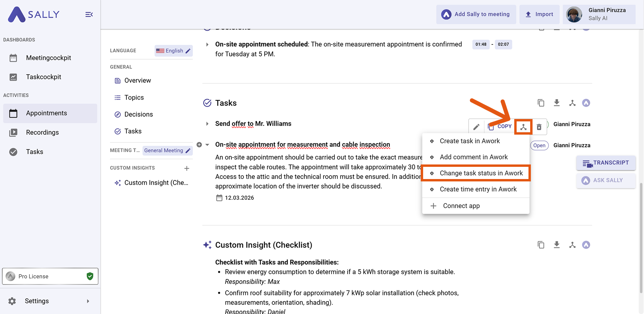Open the integrations share icon in task row
644x314 pixels.
523,127
